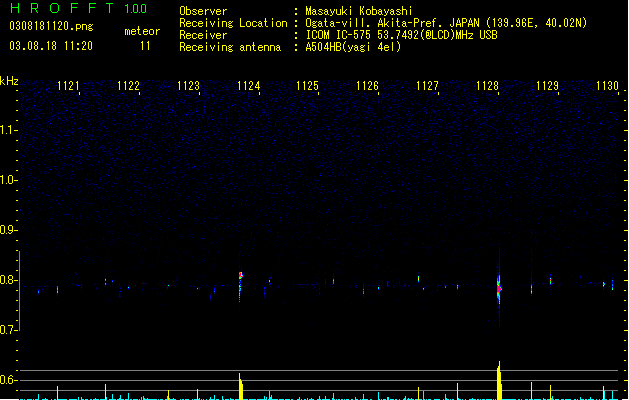The height and width of the screenshot is (400, 629).
Task: Click the 1121 time axis label
Action: click(x=68, y=86)
